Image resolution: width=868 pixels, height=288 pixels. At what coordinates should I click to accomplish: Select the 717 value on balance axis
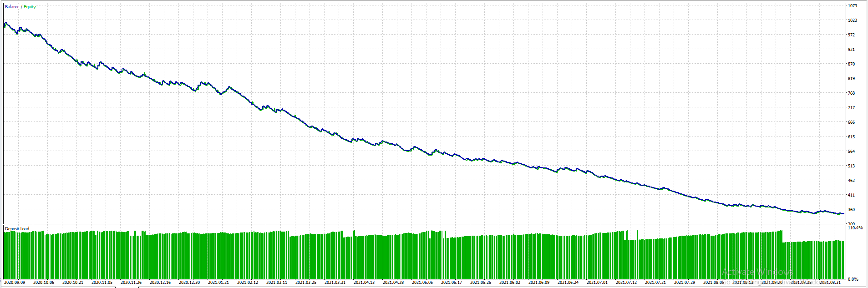point(851,108)
